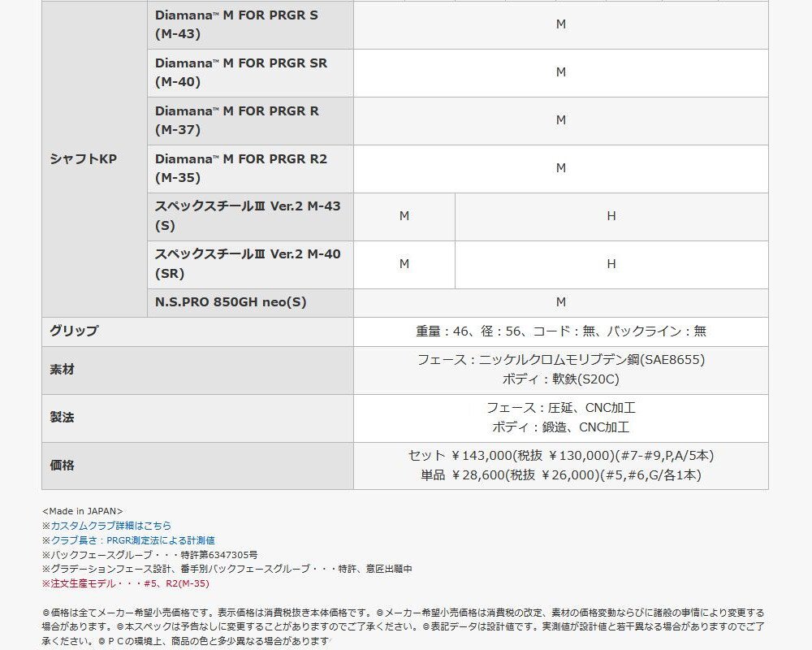Click the 単品 ￥28,600 price line

tap(561, 475)
